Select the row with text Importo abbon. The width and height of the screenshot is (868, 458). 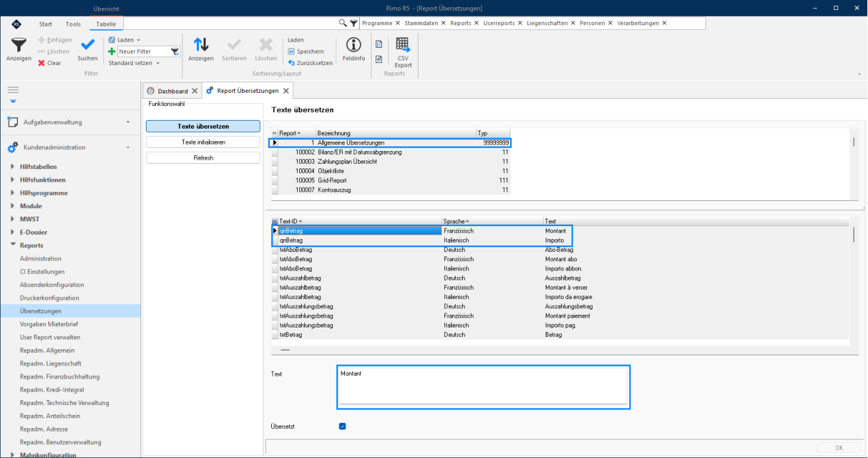(x=560, y=268)
